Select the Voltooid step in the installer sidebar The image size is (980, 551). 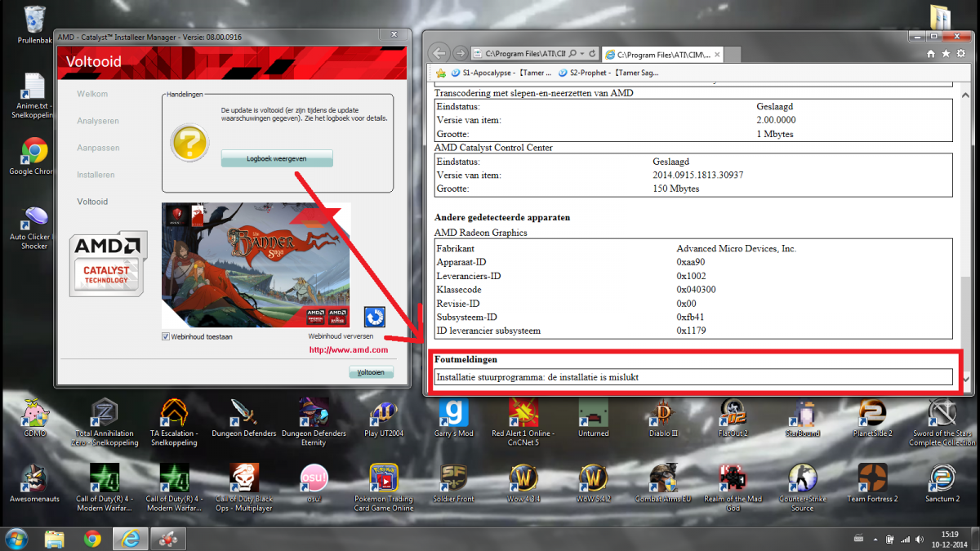[x=92, y=202]
